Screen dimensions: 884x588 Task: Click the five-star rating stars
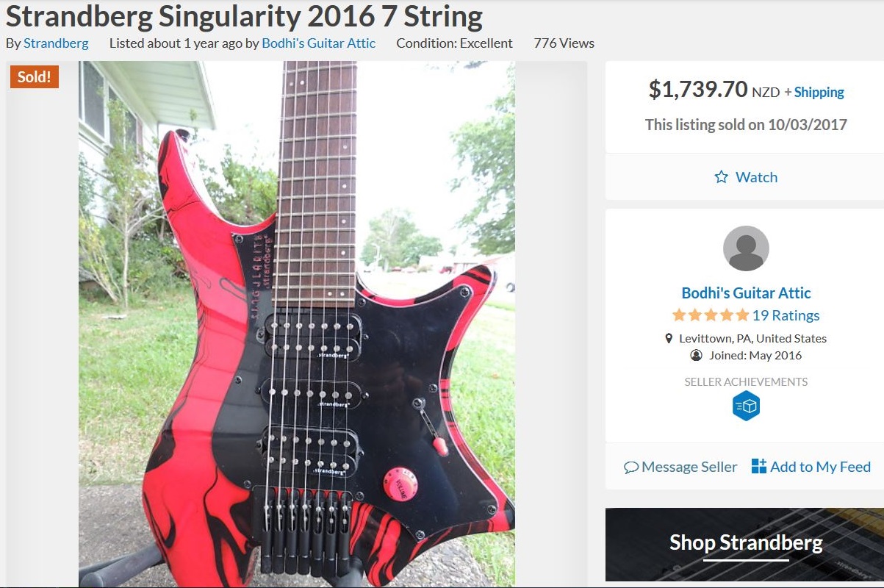710,315
